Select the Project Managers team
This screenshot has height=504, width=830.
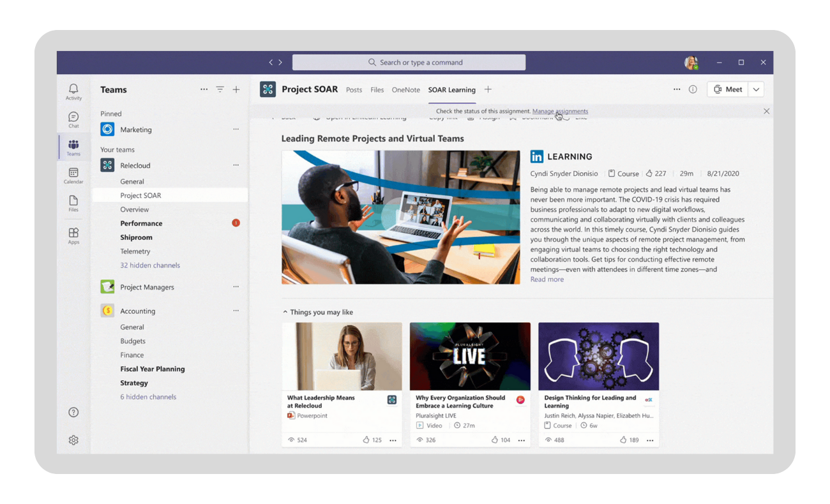147,287
